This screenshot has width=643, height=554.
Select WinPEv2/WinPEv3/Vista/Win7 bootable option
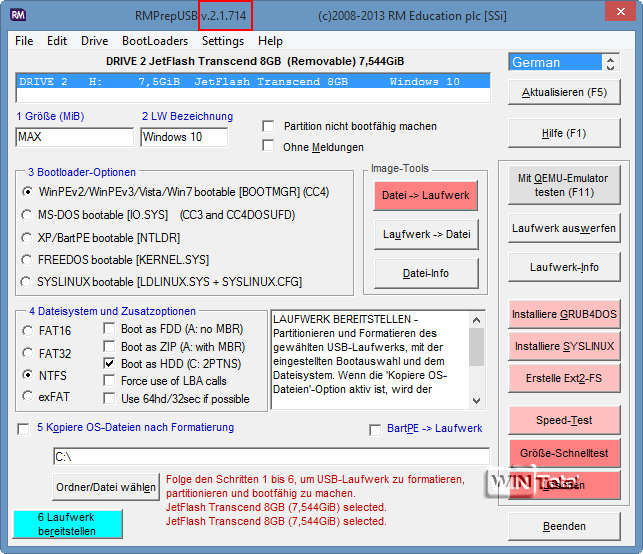click(x=27, y=192)
